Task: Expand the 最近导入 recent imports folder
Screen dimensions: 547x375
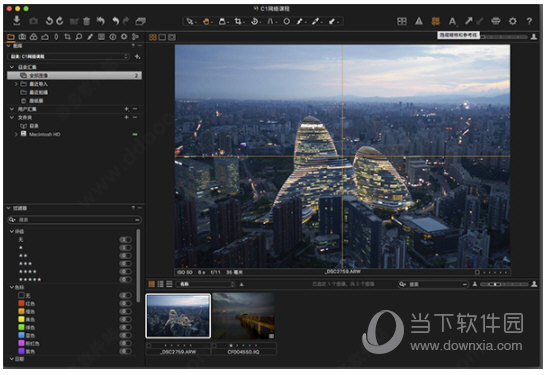Action: click(16, 84)
